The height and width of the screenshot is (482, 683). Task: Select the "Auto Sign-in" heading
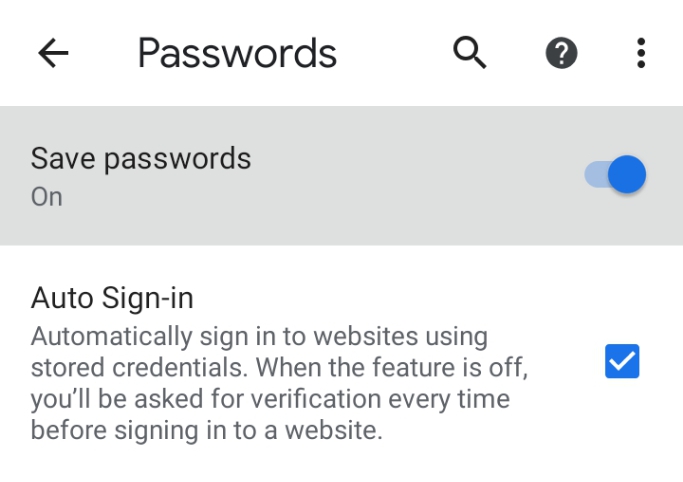[x=112, y=299]
